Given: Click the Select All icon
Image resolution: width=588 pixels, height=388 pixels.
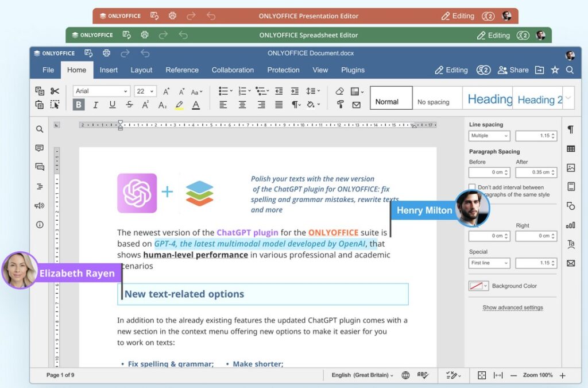Looking at the screenshot, I should point(55,105).
